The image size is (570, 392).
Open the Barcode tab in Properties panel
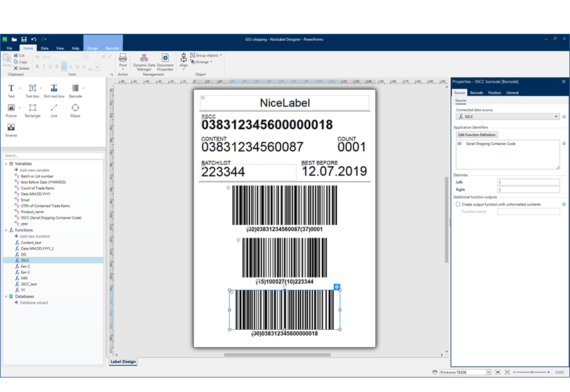pos(476,92)
